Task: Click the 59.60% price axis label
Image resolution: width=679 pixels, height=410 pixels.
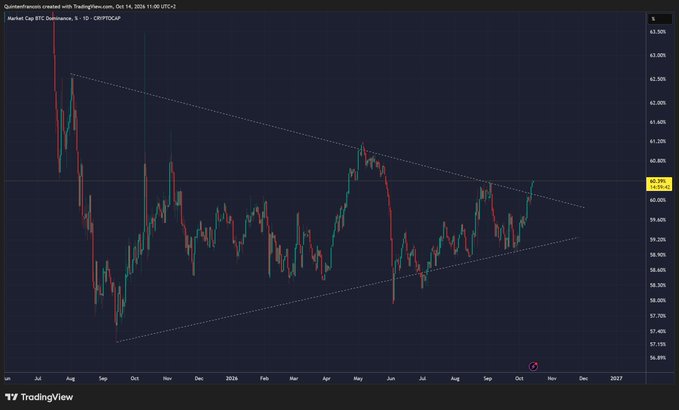Action: (x=657, y=220)
